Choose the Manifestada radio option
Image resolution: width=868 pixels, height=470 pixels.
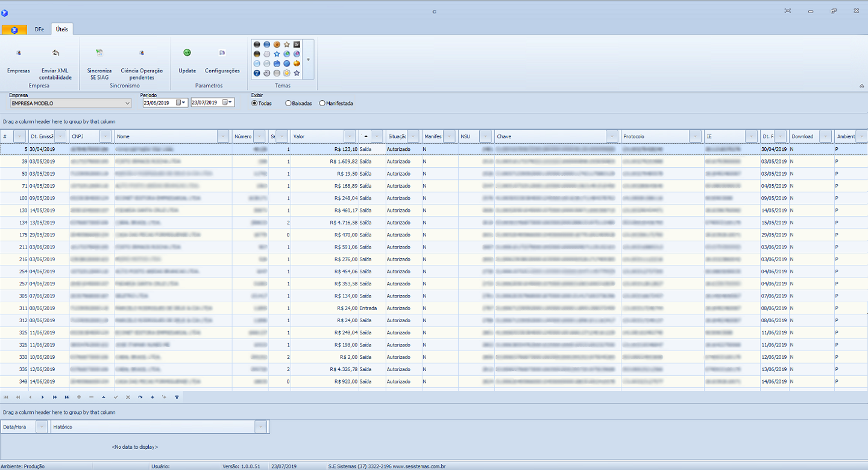point(322,103)
